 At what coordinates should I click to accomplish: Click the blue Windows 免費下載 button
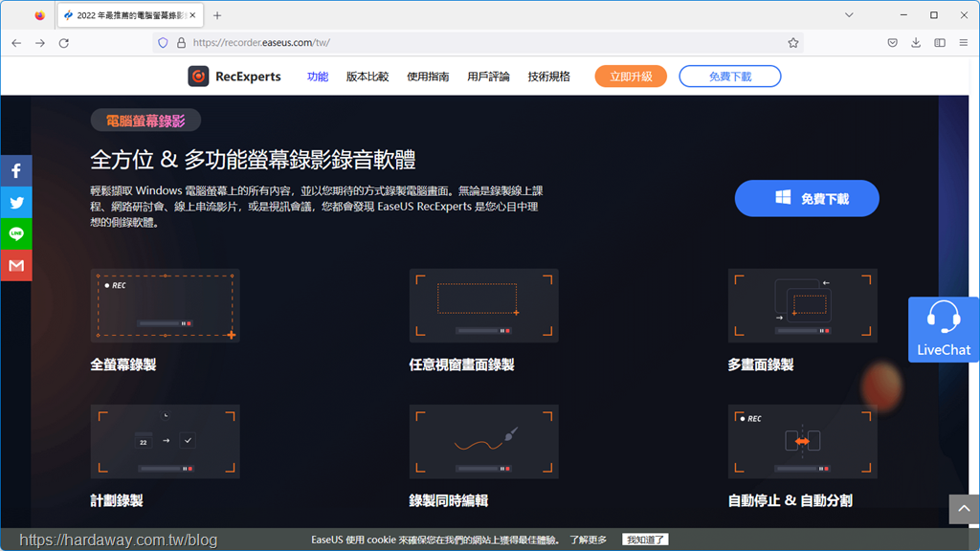coord(807,199)
